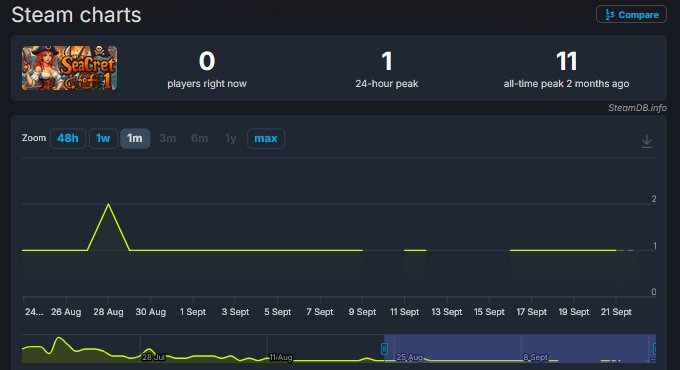680x370 pixels.
Task: Click the '17 Sept' axis label
Action: (532, 312)
